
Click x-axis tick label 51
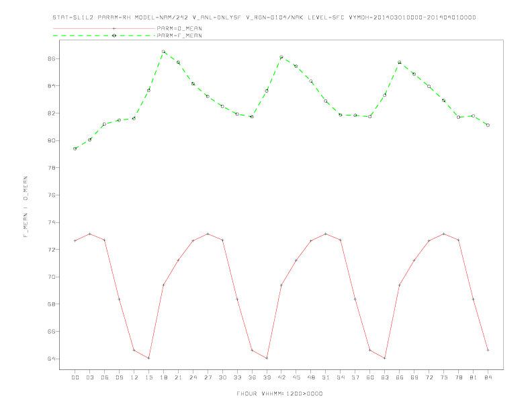326,377
